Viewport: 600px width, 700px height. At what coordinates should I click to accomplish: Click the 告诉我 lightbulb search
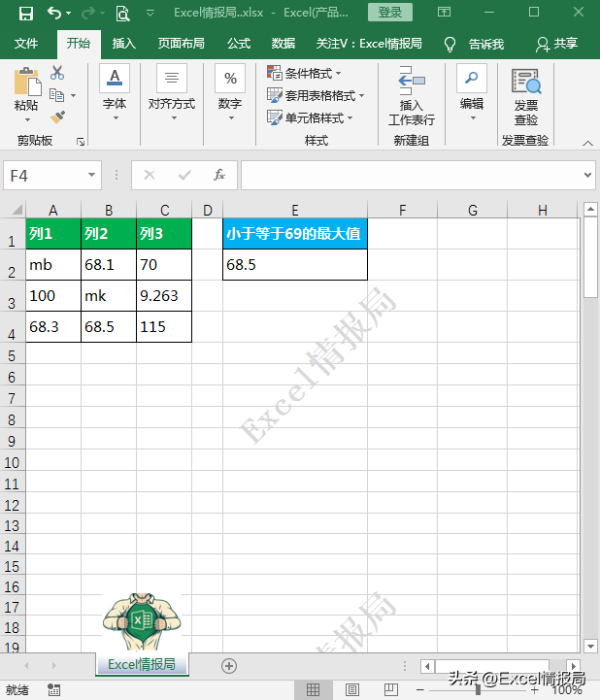(474, 45)
